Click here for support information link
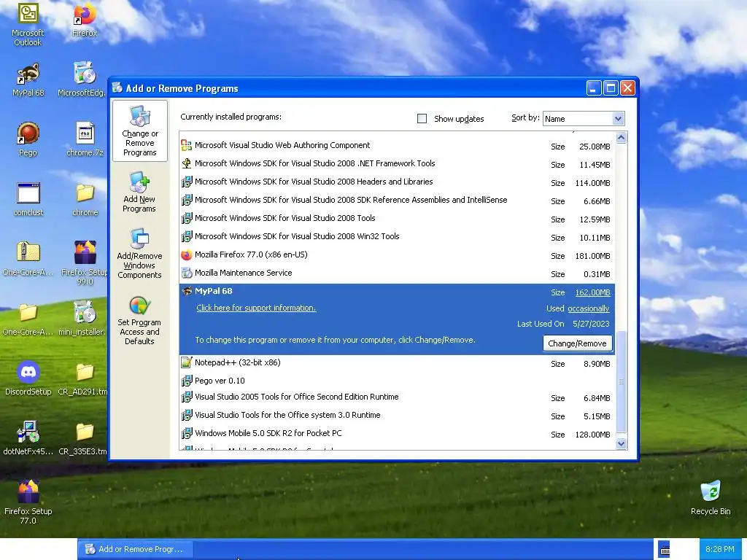This screenshot has width=747, height=560. click(256, 308)
